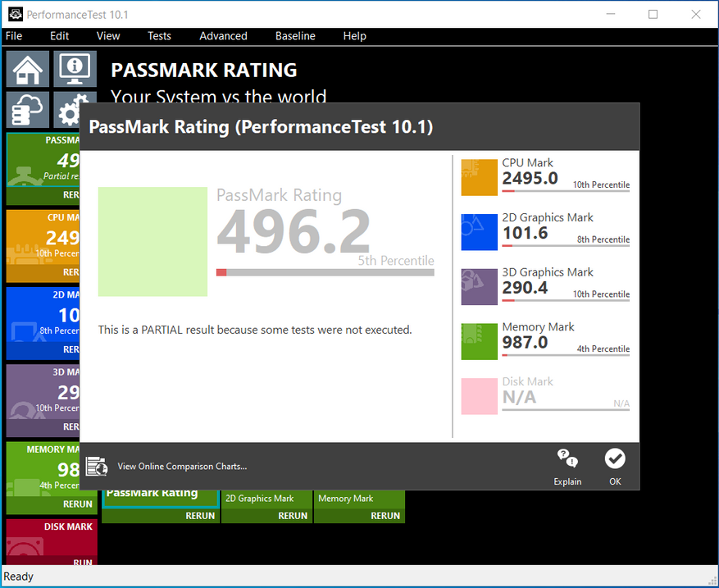
Task: Click the PARTIAL result notice text
Action: pos(255,330)
